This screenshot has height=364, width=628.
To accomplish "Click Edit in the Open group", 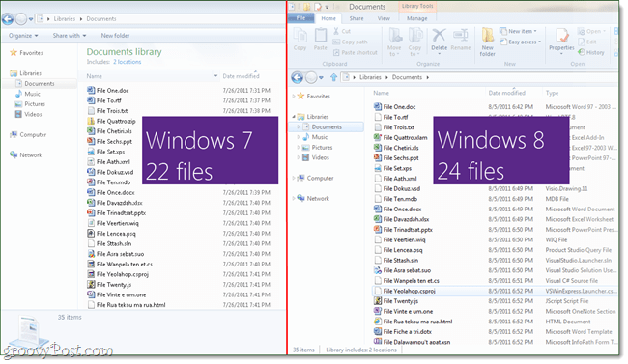I will (587, 42).
